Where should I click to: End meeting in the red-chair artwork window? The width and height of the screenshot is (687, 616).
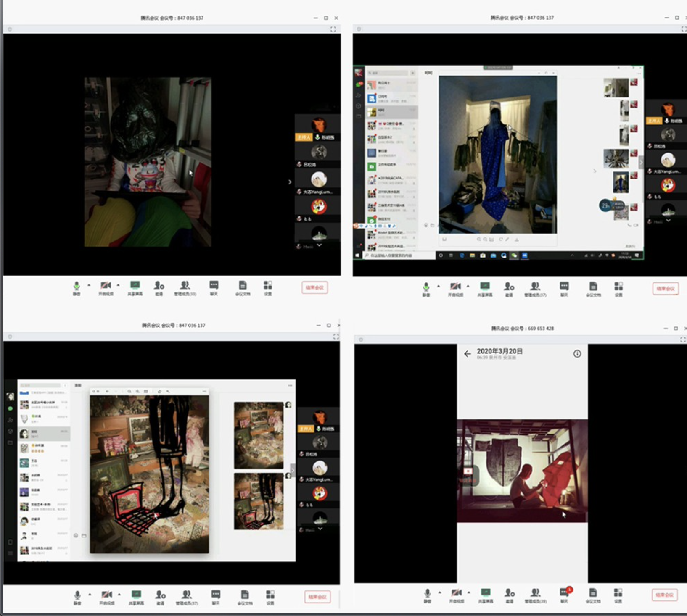[x=317, y=597]
